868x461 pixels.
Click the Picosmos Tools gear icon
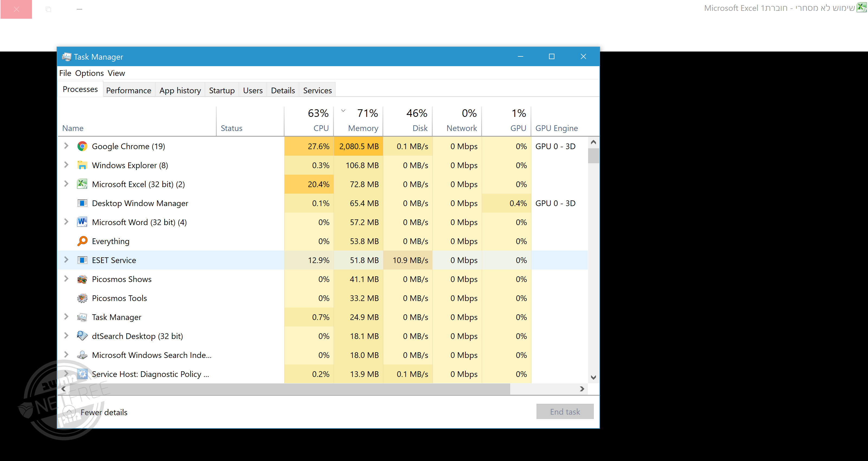[82, 298]
